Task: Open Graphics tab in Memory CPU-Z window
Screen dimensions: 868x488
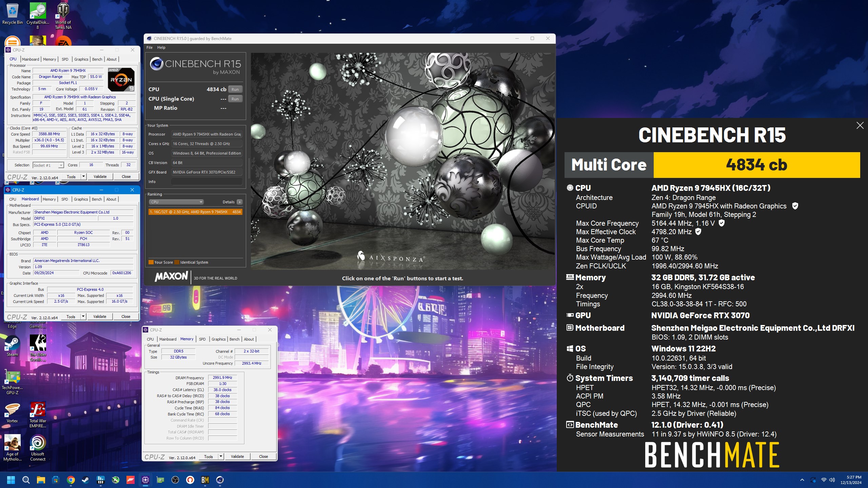Action: [219, 339]
